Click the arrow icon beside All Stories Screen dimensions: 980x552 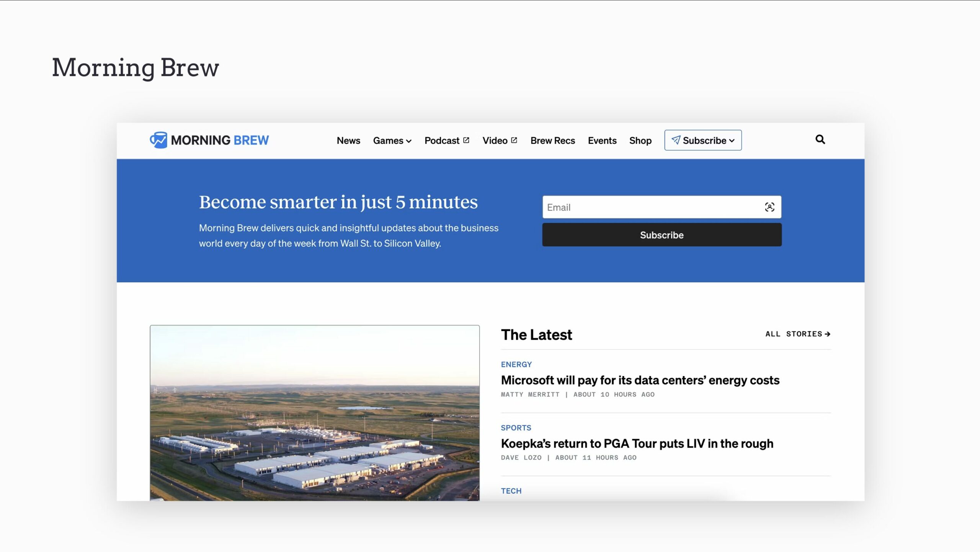pyautogui.click(x=828, y=334)
